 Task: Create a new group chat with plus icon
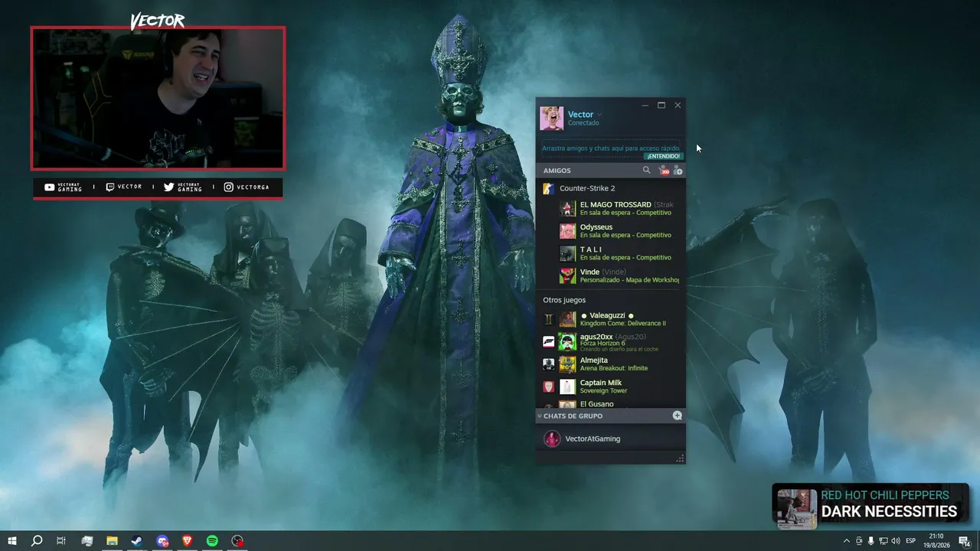pyautogui.click(x=677, y=416)
